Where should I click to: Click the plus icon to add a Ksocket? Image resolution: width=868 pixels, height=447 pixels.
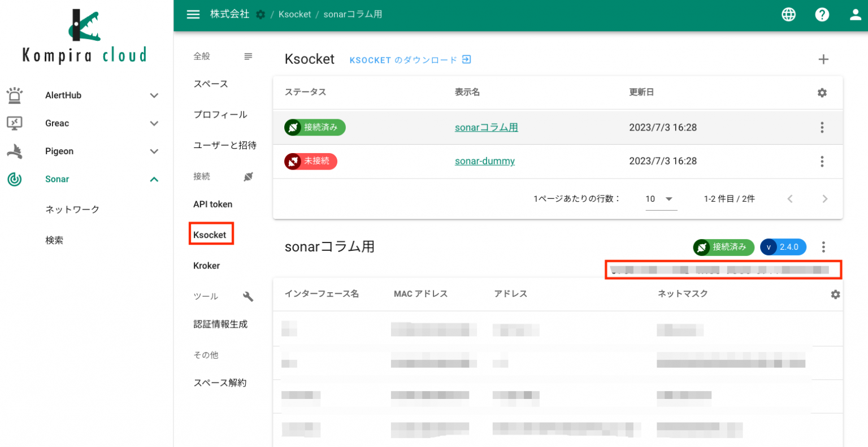point(823,59)
